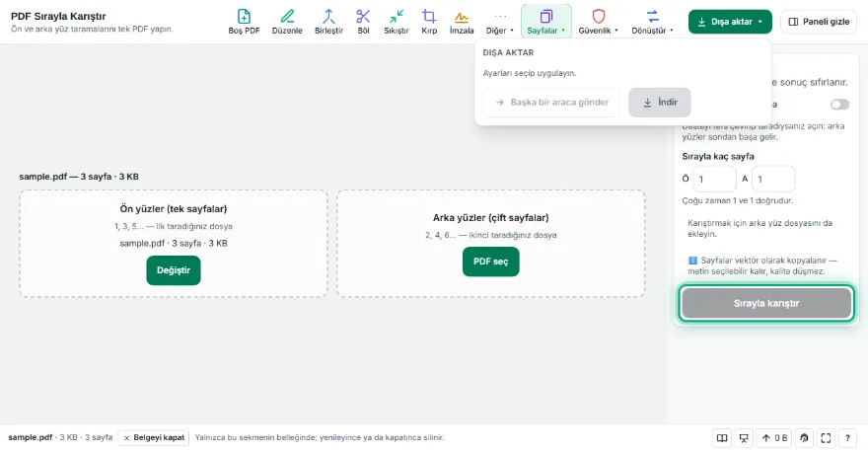This screenshot has height=451, width=868.
Task: Click the Sırayla karıştır button
Action: pyautogui.click(x=766, y=303)
